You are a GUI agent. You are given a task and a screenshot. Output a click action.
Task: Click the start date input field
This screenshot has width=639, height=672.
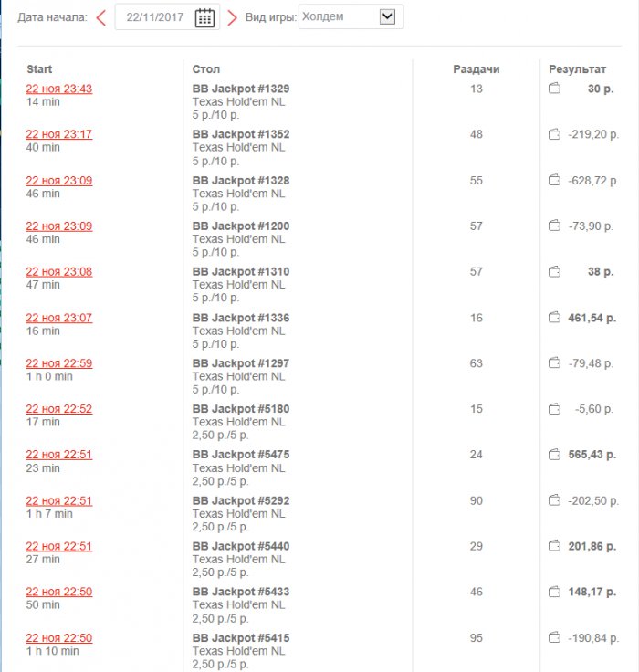[x=155, y=17]
